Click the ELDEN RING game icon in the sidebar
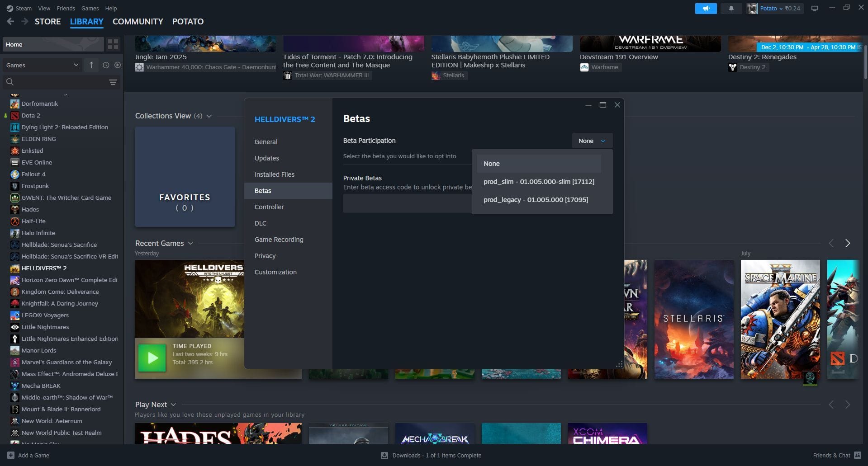This screenshot has width=868, height=466. coord(15,139)
